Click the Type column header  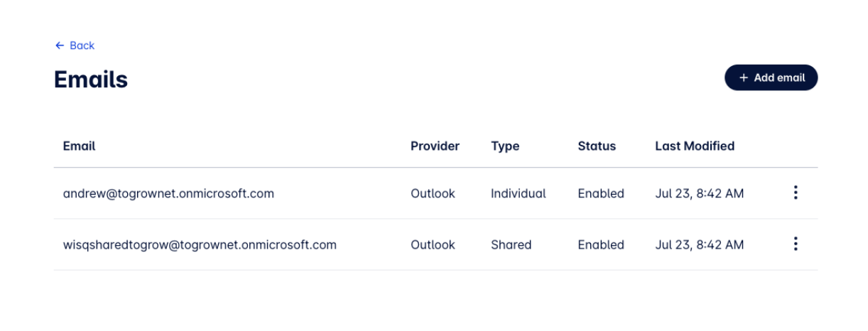(505, 146)
